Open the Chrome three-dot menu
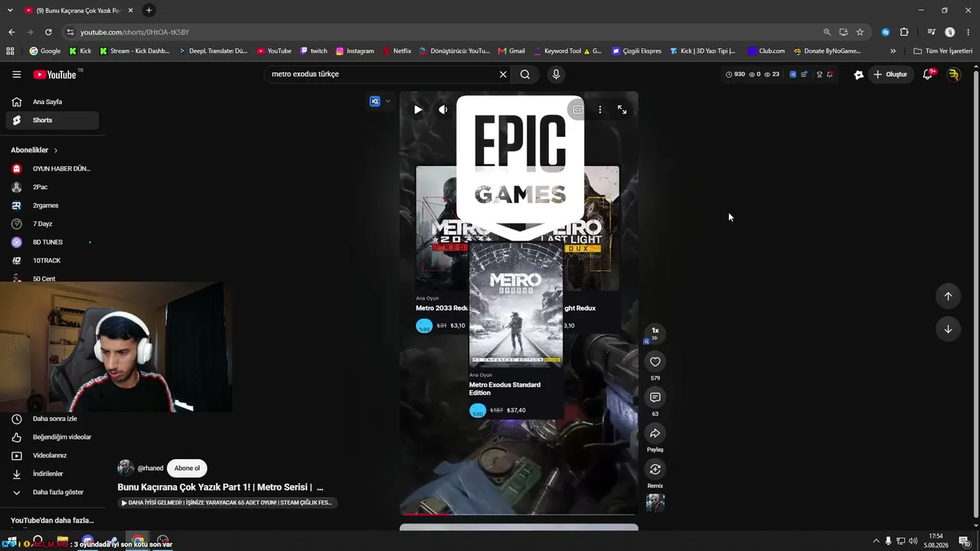This screenshot has height=551, width=980. click(x=968, y=32)
